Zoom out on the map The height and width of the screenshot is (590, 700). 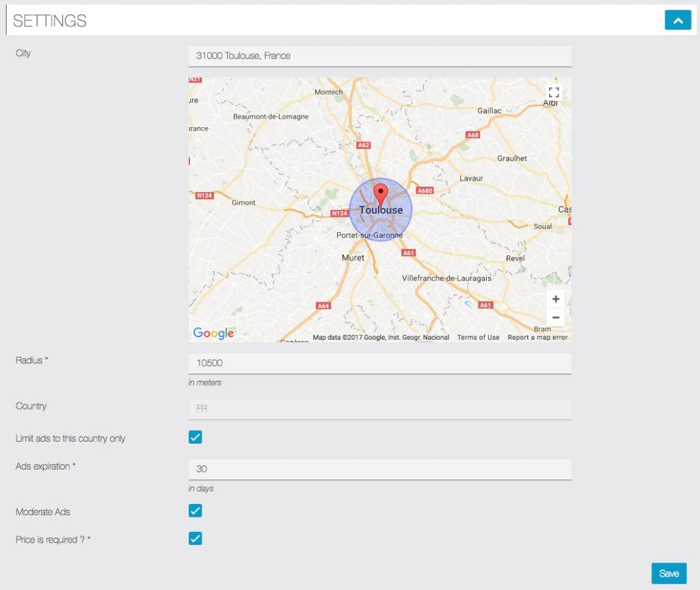[555, 317]
